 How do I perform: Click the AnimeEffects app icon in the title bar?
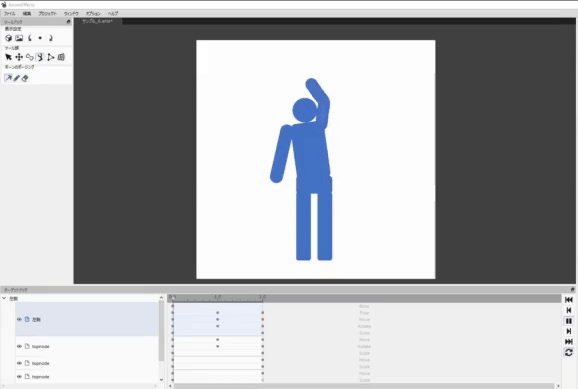[4, 5]
